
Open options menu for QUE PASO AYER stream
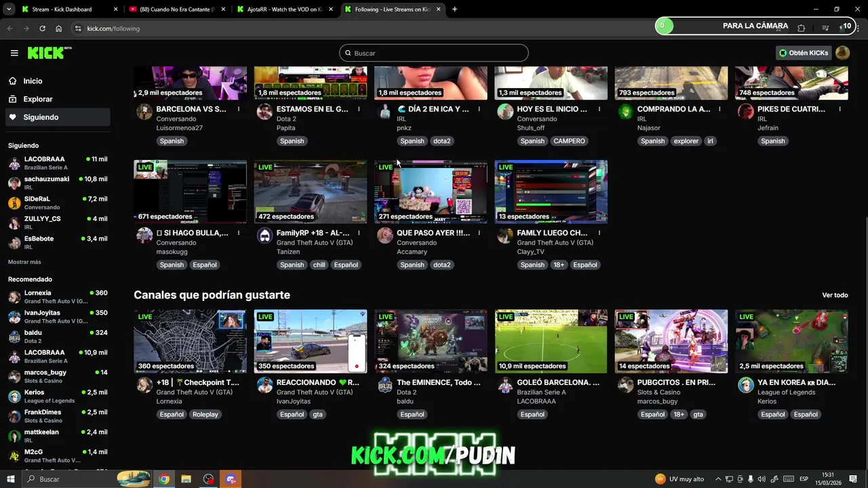click(x=479, y=233)
